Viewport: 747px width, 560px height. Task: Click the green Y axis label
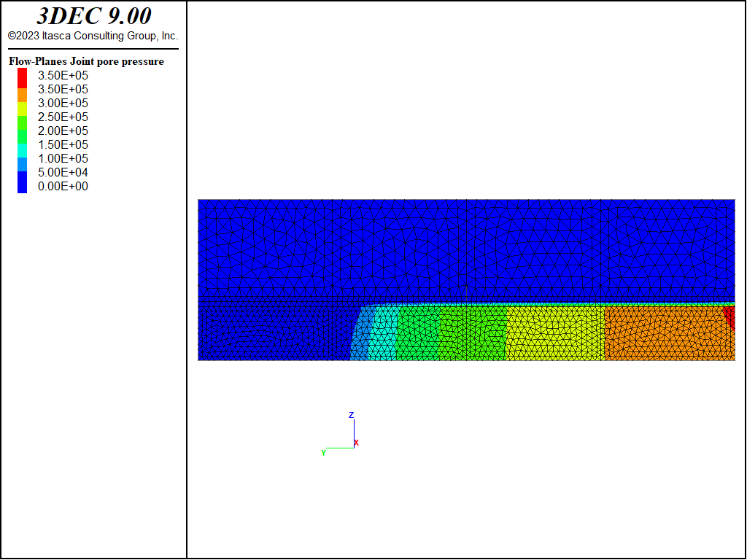[323, 453]
